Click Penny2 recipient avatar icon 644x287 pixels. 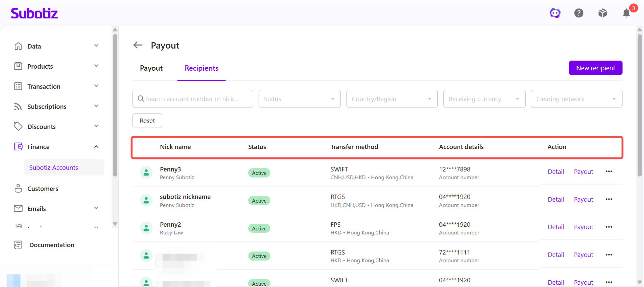click(146, 228)
